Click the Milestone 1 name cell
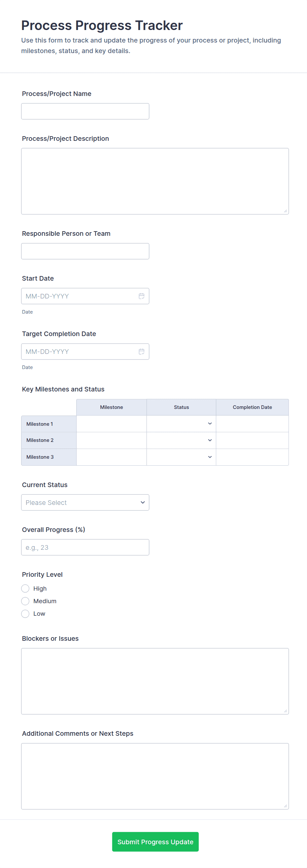This screenshot has height=868, width=307. click(111, 423)
